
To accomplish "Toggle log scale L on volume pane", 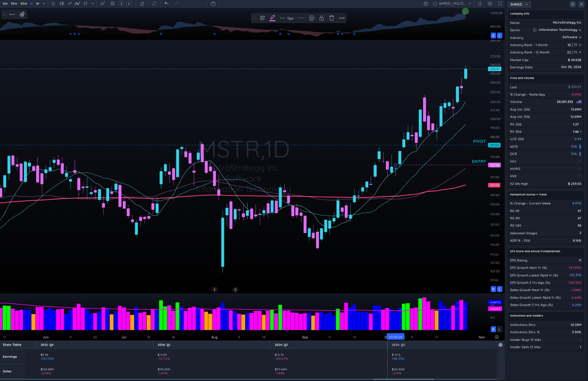I will [499, 329].
